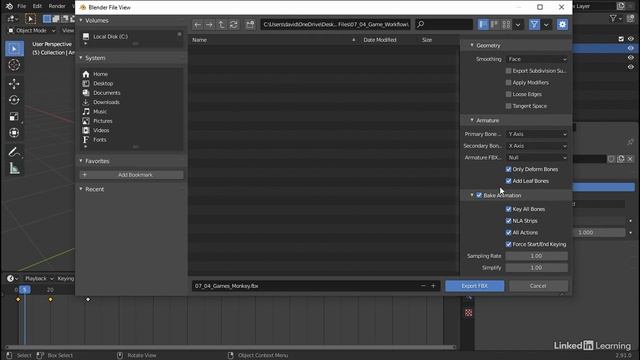Cancel the export dialog

pos(538,286)
